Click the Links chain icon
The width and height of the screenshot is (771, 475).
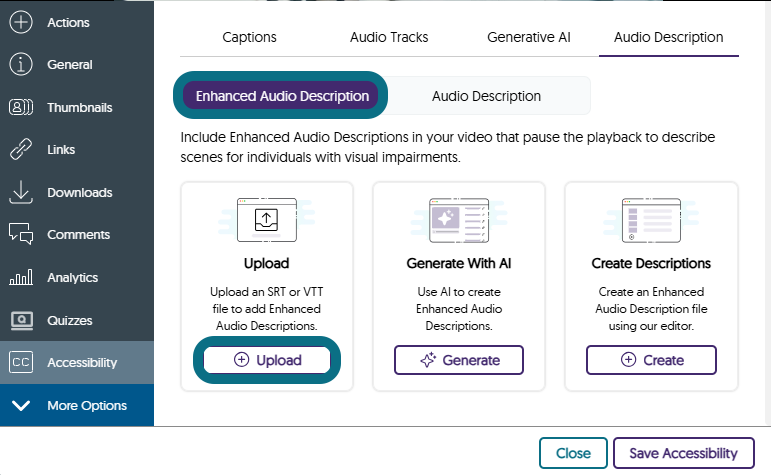(21, 149)
